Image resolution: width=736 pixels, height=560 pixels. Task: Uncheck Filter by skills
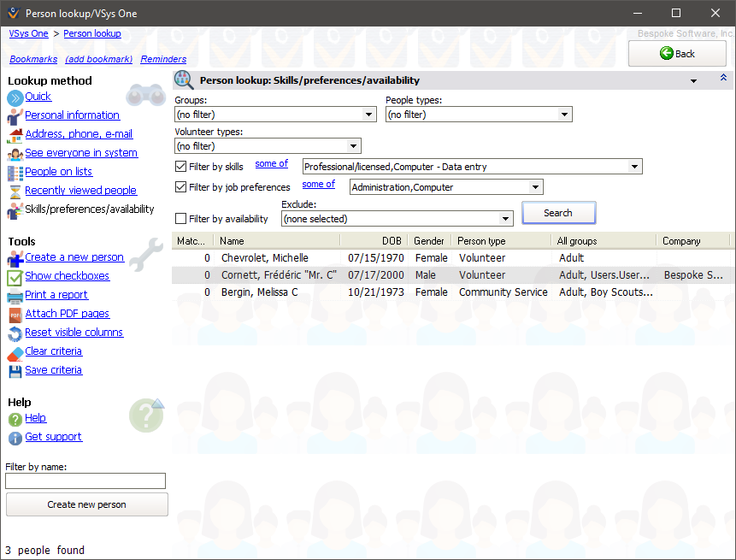point(180,166)
